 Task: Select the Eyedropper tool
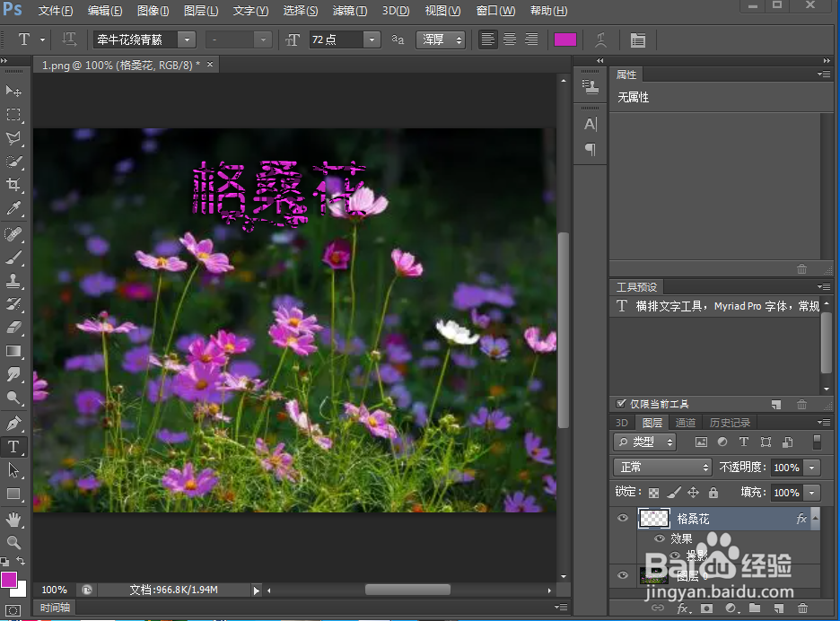click(x=13, y=208)
